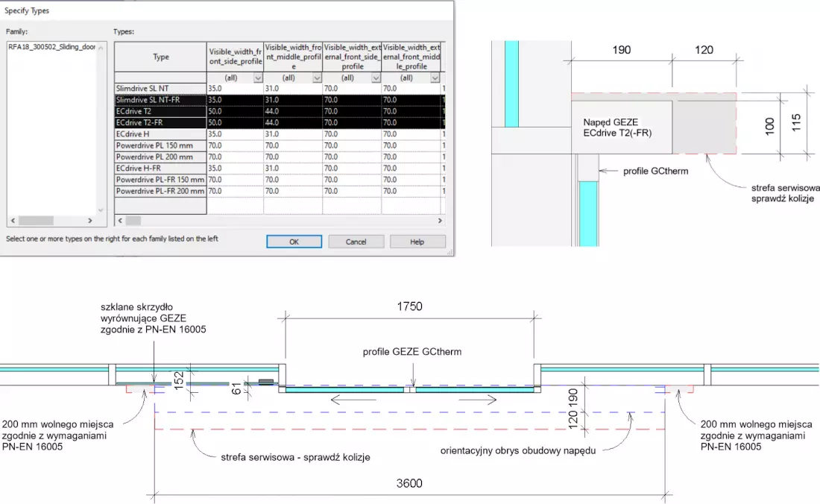The height and width of the screenshot is (504, 820).
Task: Click the 35.0 cell in ECdrive H-FR row
Action: pos(236,168)
